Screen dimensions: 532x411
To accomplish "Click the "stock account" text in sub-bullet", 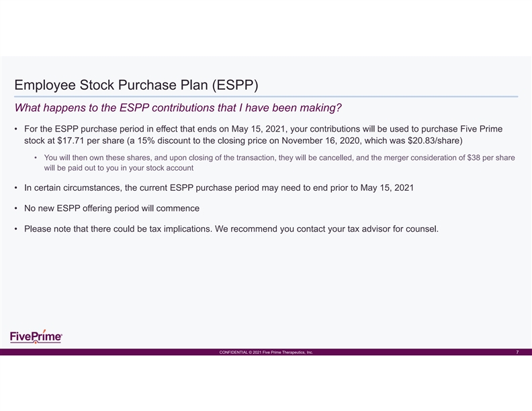I will (173, 168).
